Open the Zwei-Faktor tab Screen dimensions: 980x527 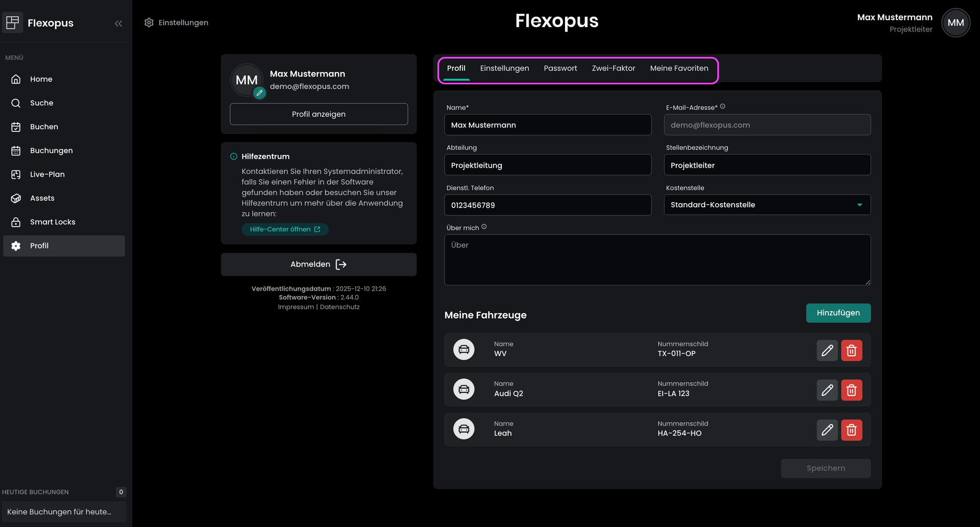(x=613, y=69)
